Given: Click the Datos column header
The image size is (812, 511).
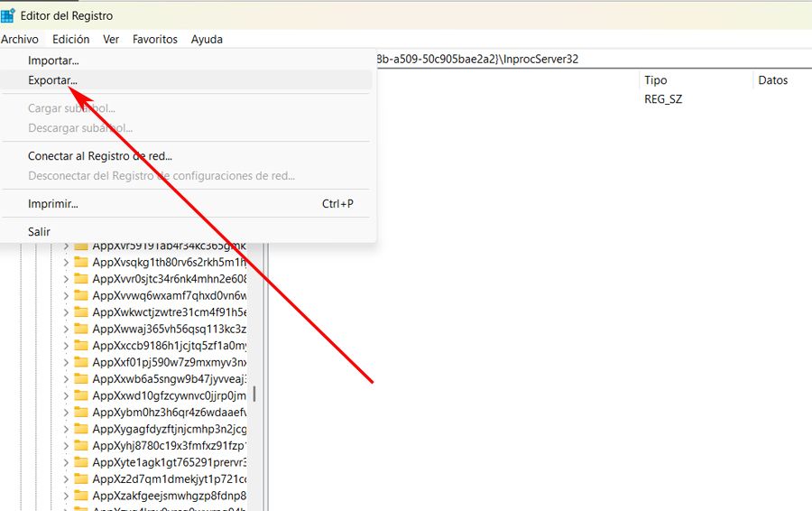Looking at the screenshot, I should 773,80.
